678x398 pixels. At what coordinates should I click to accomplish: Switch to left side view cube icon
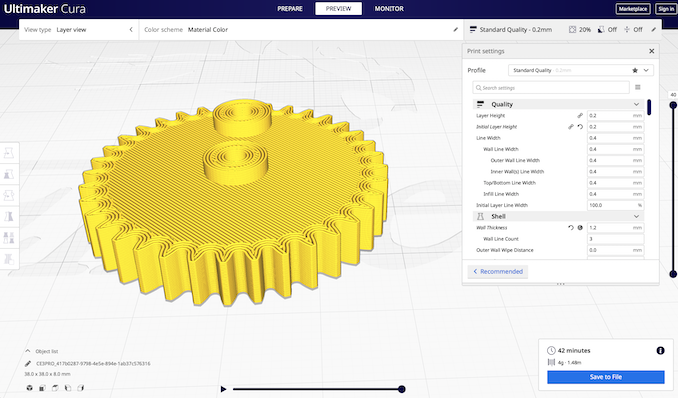[68, 388]
